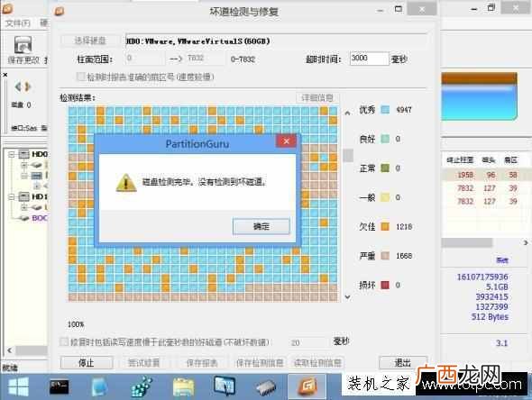Click the 512 Bytes value in right panel
This screenshot has width=532, height=400.
coord(490,316)
